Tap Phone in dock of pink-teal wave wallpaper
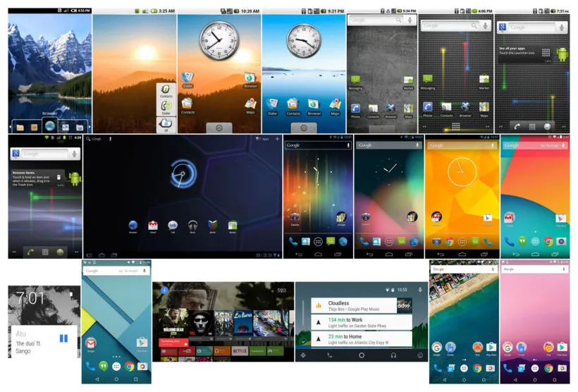This screenshot has width=578, height=392. point(364,242)
